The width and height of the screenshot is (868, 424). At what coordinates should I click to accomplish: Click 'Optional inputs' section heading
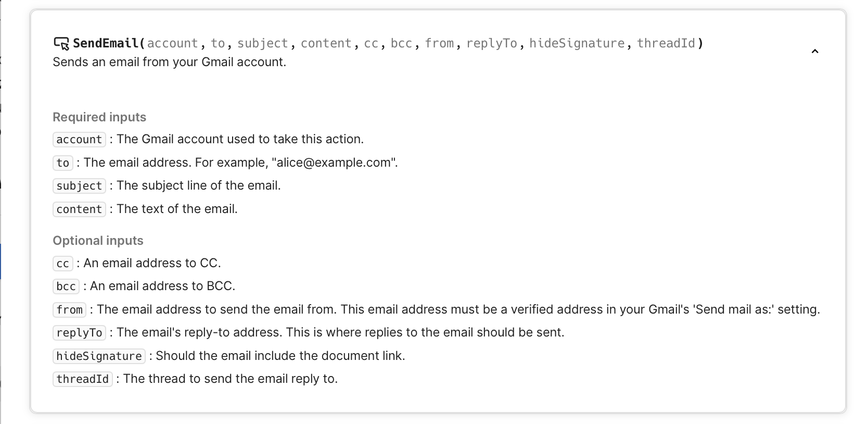click(98, 241)
